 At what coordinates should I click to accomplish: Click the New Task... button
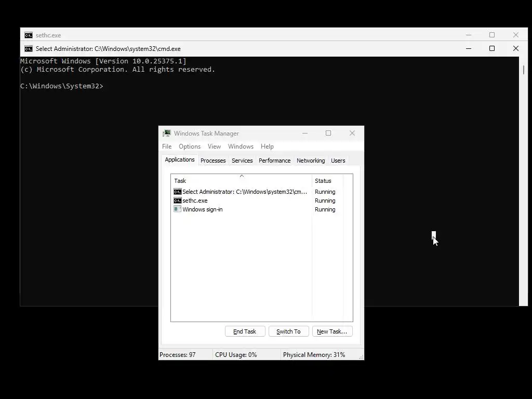click(x=332, y=331)
